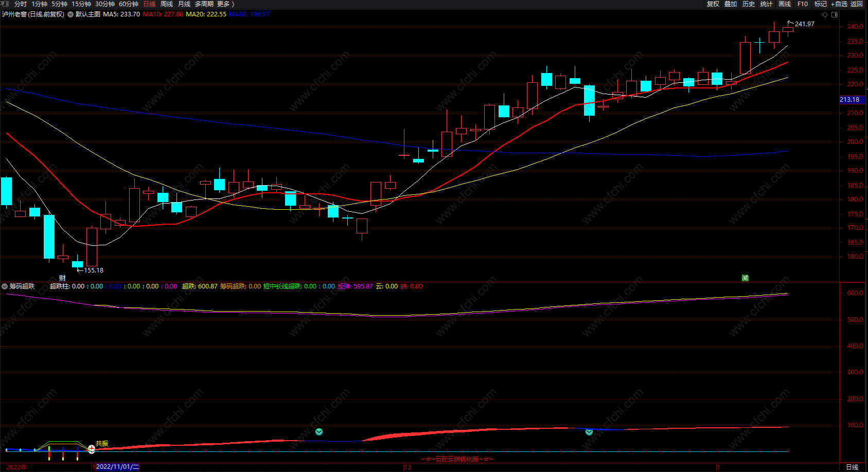Viewport: 868px width, 472px height.
Task: Click the 叠加 overlay button
Action: pos(731,4)
